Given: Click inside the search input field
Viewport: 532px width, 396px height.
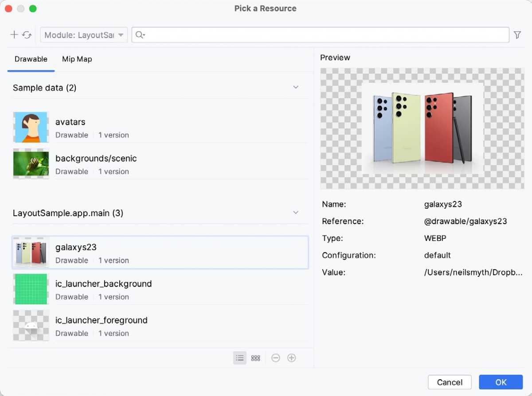Looking at the screenshot, I should [x=310, y=35].
